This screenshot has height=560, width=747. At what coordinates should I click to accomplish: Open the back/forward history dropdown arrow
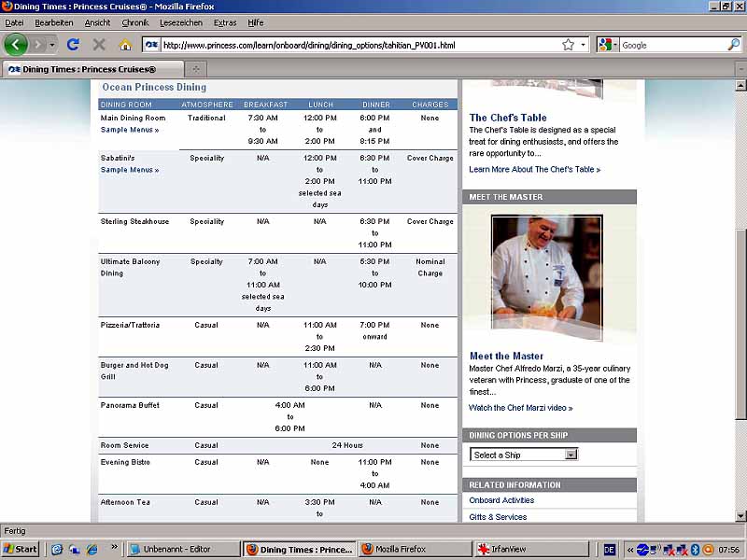52,45
